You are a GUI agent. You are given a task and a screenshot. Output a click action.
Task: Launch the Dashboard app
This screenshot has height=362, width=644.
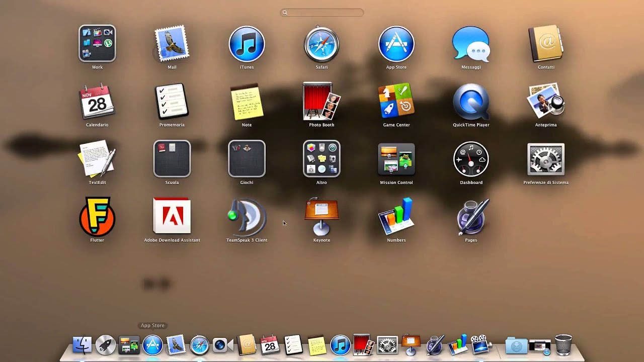pos(471,159)
